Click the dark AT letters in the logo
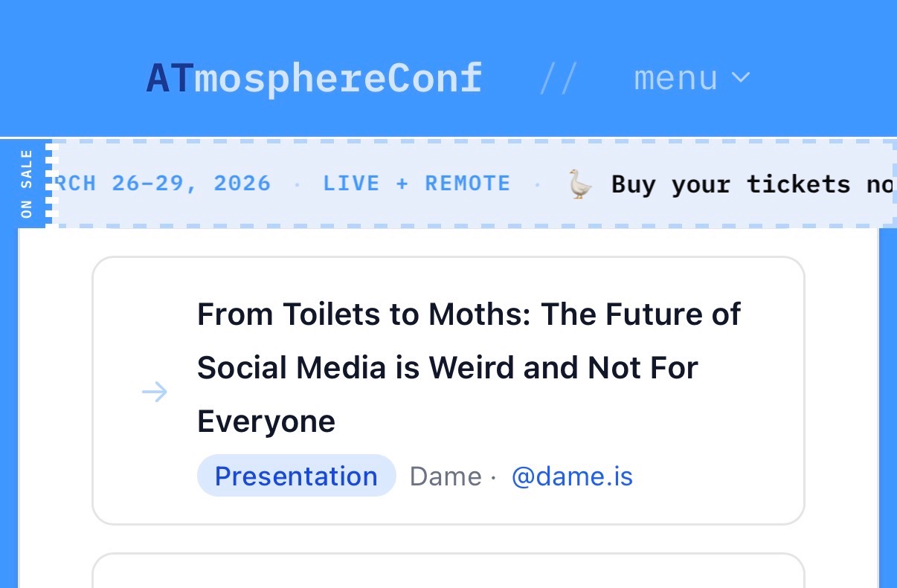The width and height of the screenshot is (897, 588). pyautogui.click(x=170, y=78)
